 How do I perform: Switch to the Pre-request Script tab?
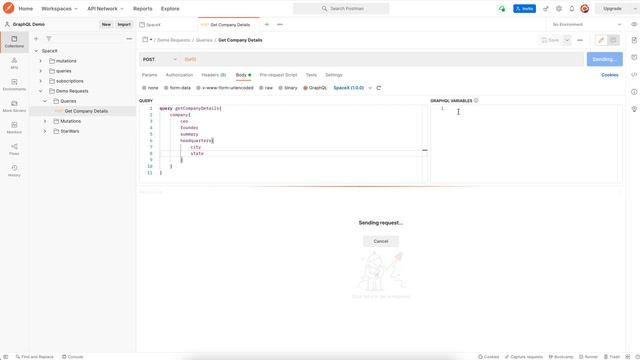[278, 75]
